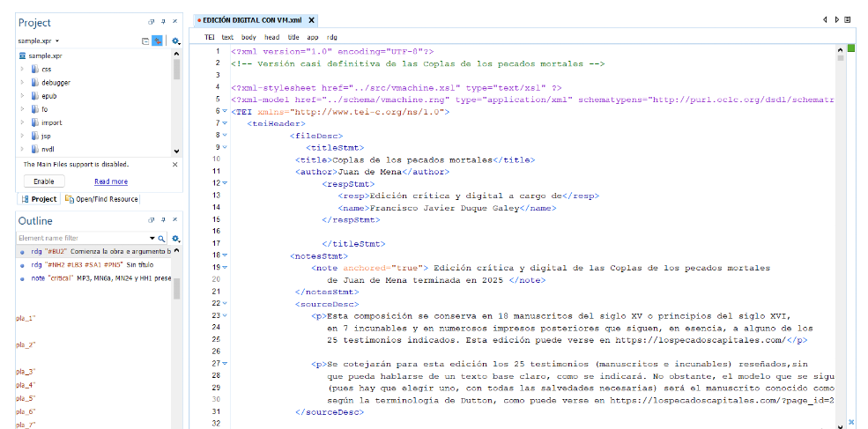This screenshot has width=868, height=429.
Task: Select the body breadcrumb element
Action: point(249,37)
